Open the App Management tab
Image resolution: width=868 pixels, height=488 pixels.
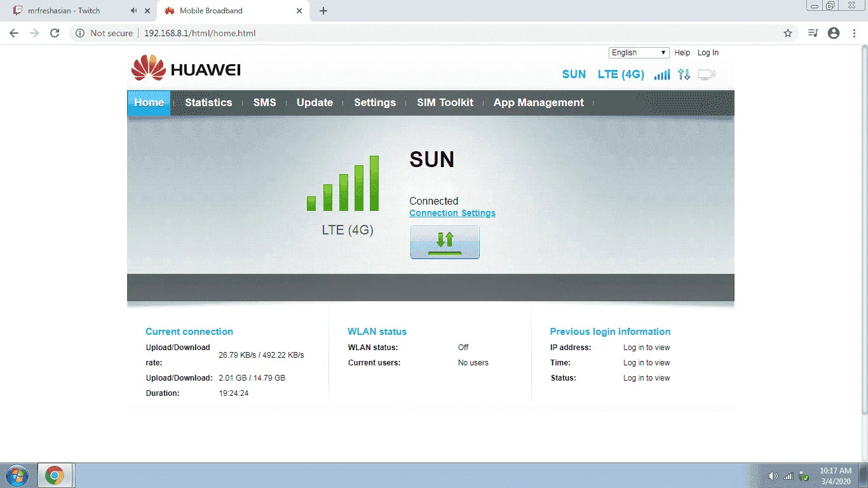(x=539, y=103)
